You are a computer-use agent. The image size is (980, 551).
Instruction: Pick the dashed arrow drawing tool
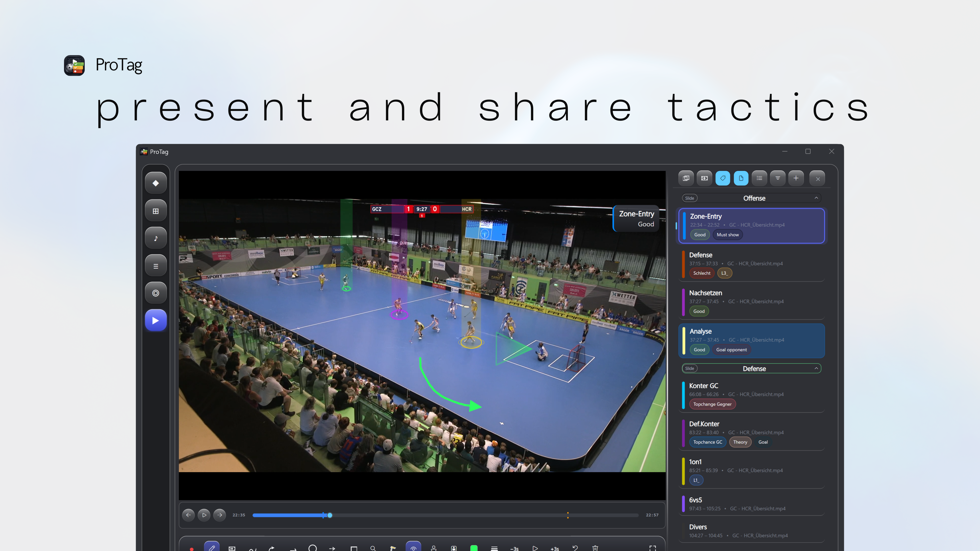pos(332,548)
